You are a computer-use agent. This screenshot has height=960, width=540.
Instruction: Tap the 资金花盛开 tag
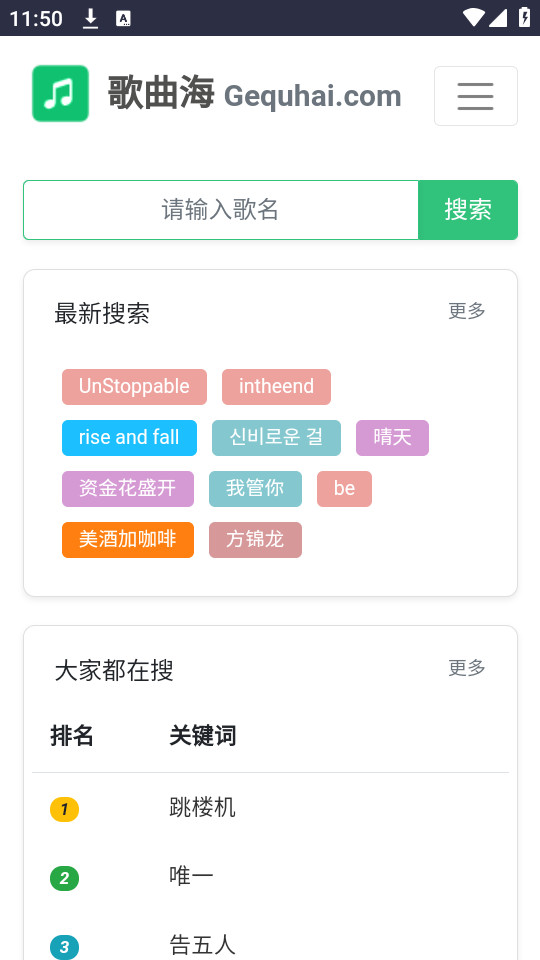click(x=128, y=489)
